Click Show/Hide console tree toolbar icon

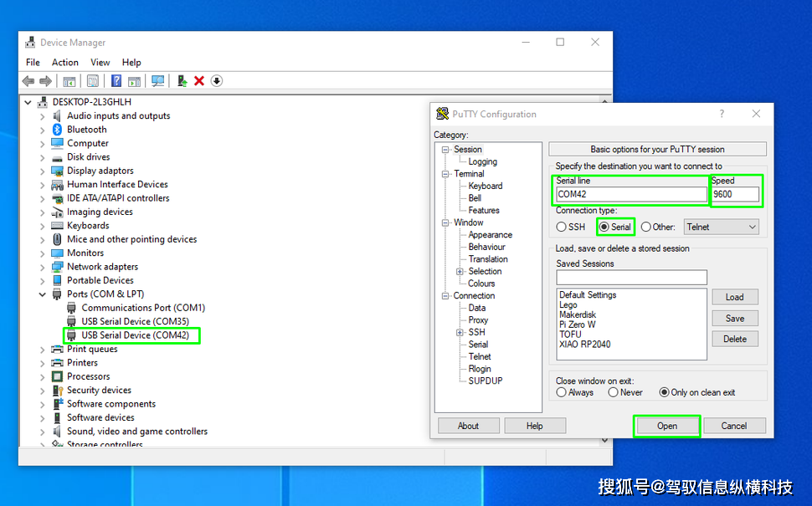[69, 81]
